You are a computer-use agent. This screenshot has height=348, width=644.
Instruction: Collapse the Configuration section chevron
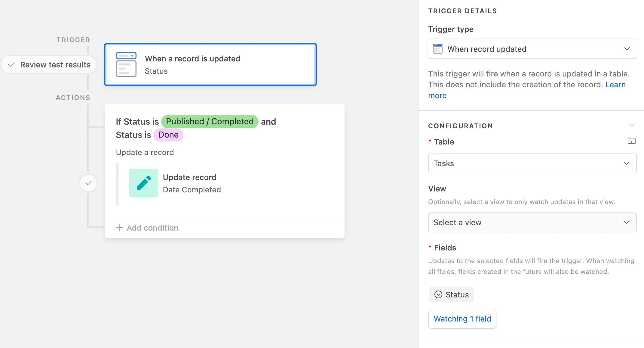[x=632, y=125]
